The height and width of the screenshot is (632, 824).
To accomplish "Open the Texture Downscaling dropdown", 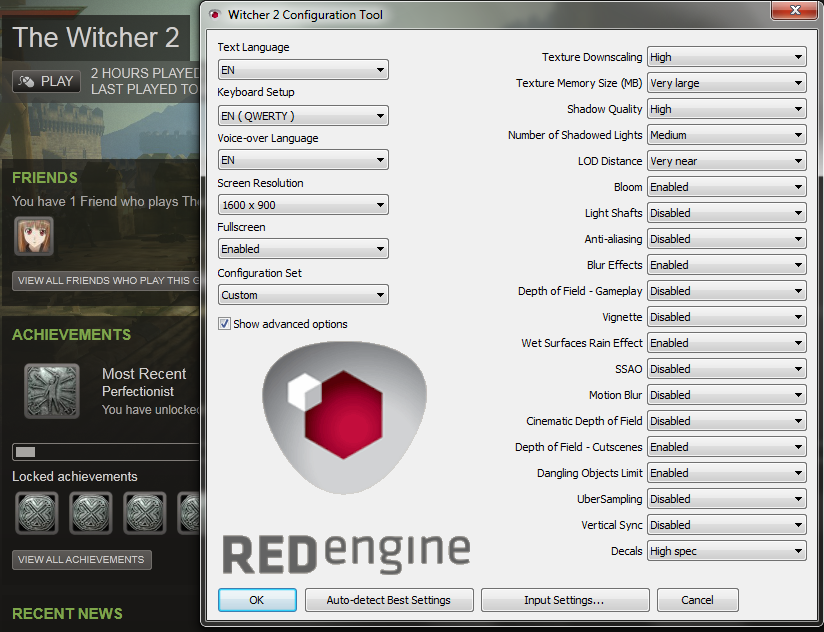I will 727,57.
